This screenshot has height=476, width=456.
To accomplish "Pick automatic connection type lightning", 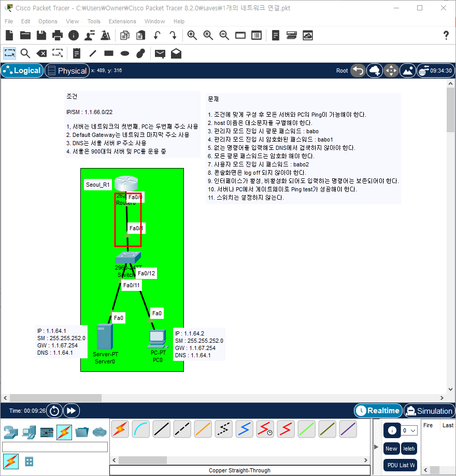I will (x=120, y=429).
